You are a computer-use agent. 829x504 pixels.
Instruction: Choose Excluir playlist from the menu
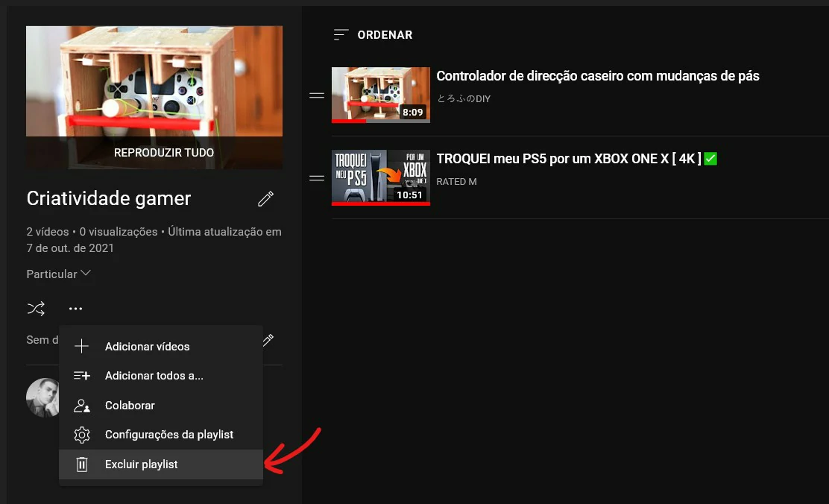161,464
